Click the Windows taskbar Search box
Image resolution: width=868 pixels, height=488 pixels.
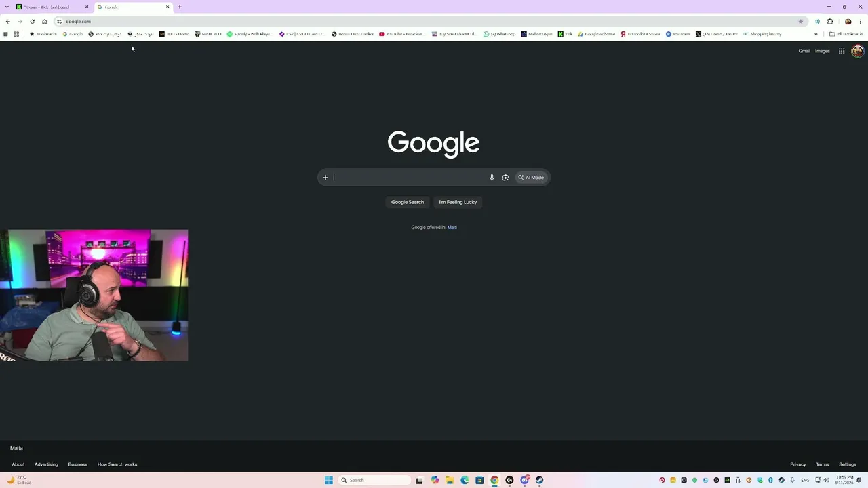click(375, 480)
